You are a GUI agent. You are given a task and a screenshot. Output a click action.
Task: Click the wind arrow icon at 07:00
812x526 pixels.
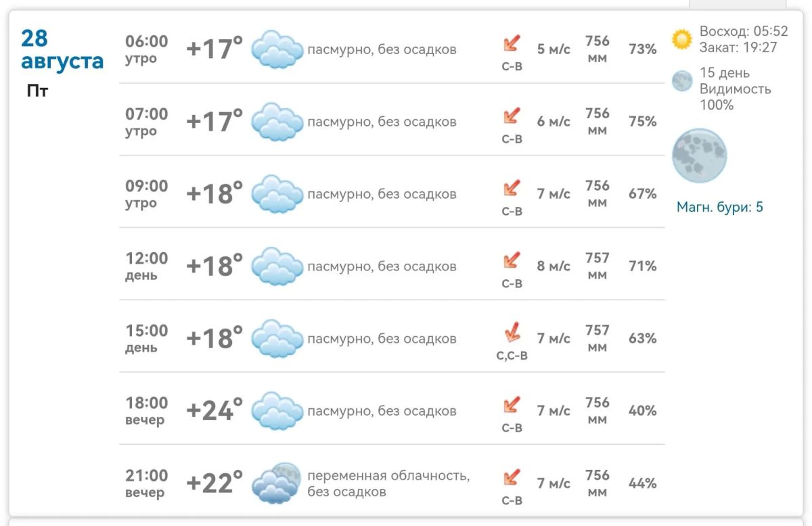click(x=512, y=116)
